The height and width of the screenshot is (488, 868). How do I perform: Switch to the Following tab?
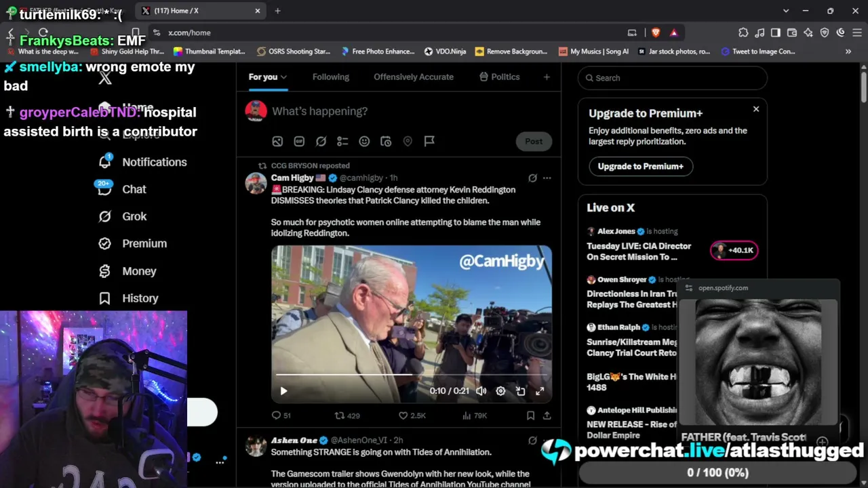[331, 77]
